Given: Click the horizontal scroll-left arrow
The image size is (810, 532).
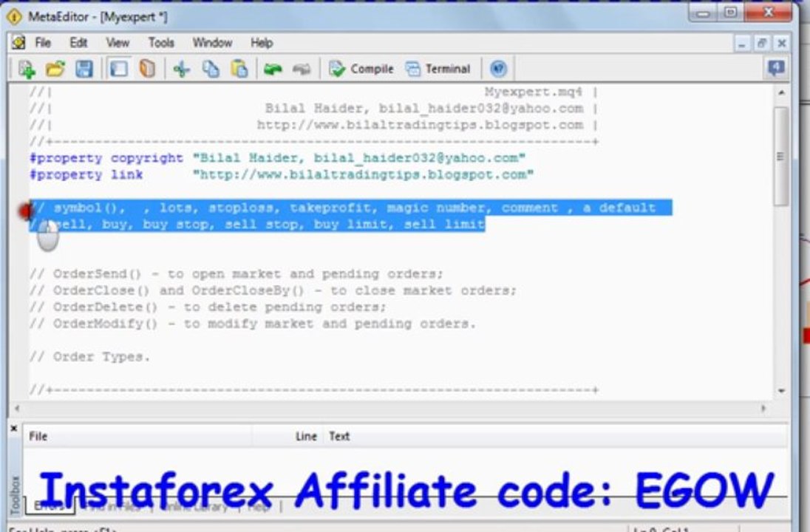Looking at the screenshot, I should click(x=17, y=408).
